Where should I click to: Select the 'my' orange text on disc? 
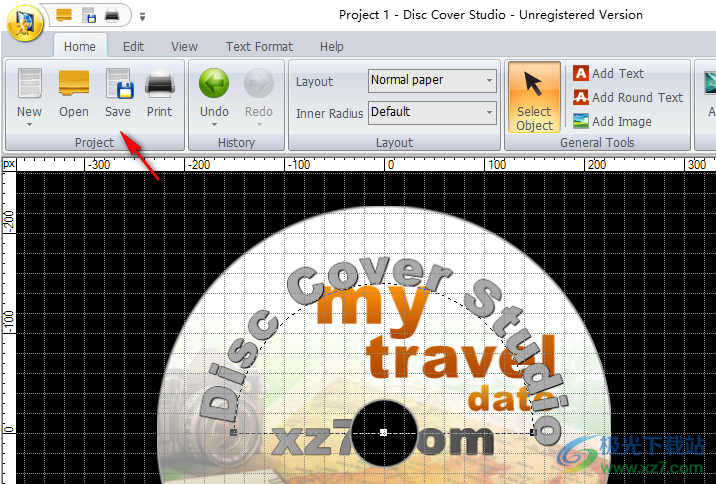click(372, 310)
